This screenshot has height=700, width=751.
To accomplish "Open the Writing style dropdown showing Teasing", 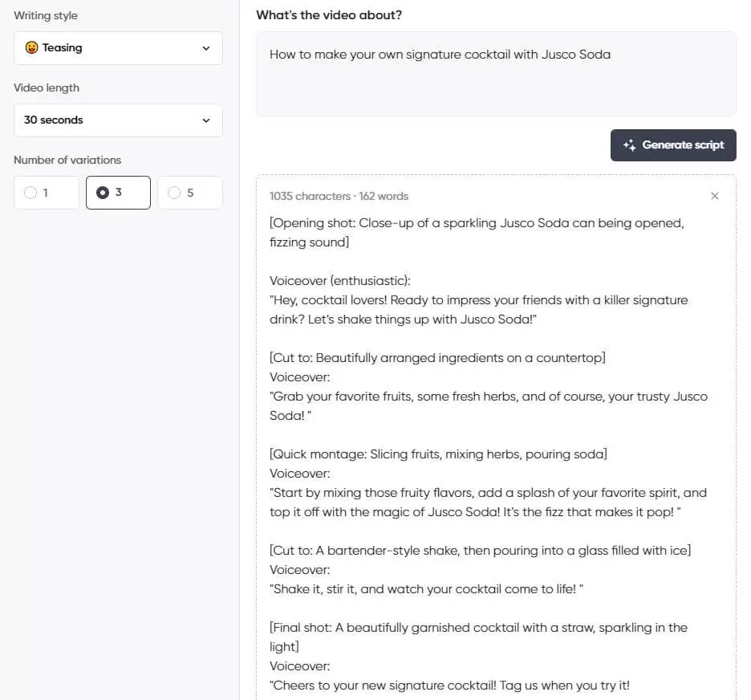I will pos(118,48).
